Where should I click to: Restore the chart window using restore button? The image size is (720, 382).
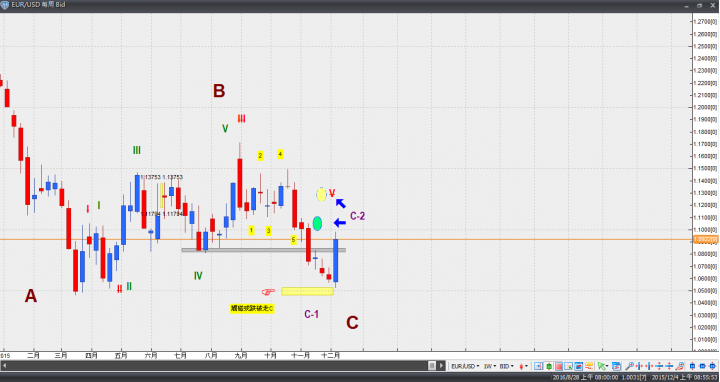tap(700, 6)
